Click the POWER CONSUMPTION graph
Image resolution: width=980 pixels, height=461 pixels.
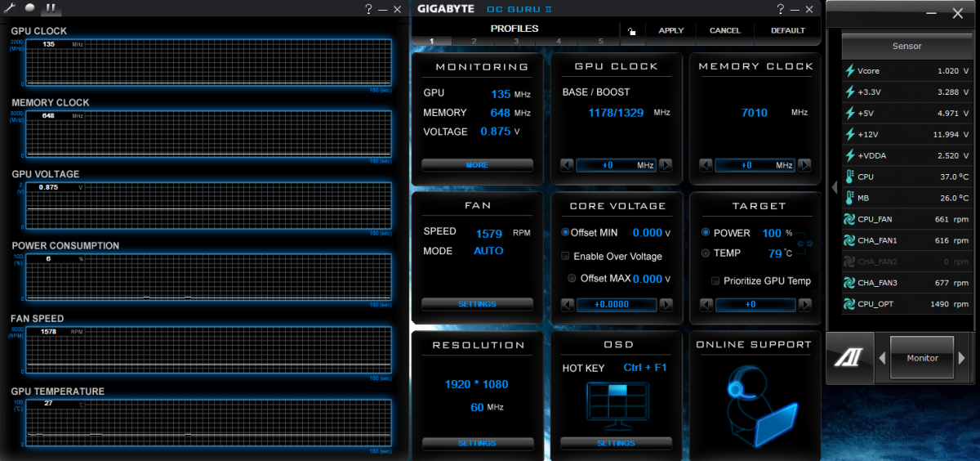(x=208, y=278)
